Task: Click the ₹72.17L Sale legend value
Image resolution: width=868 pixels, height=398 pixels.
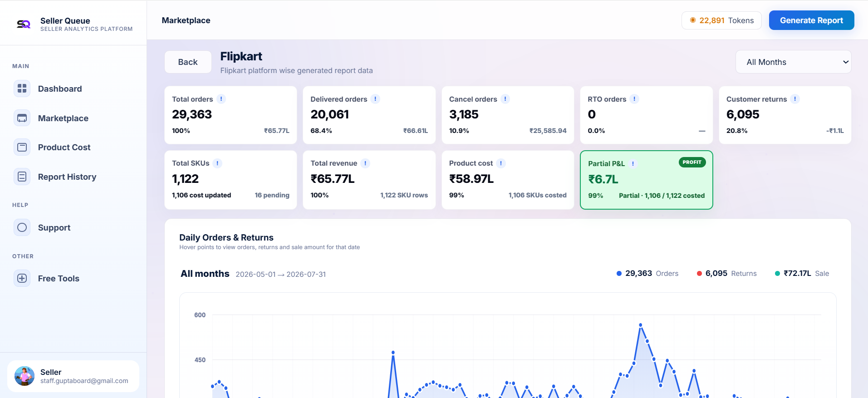Action: (797, 273)
